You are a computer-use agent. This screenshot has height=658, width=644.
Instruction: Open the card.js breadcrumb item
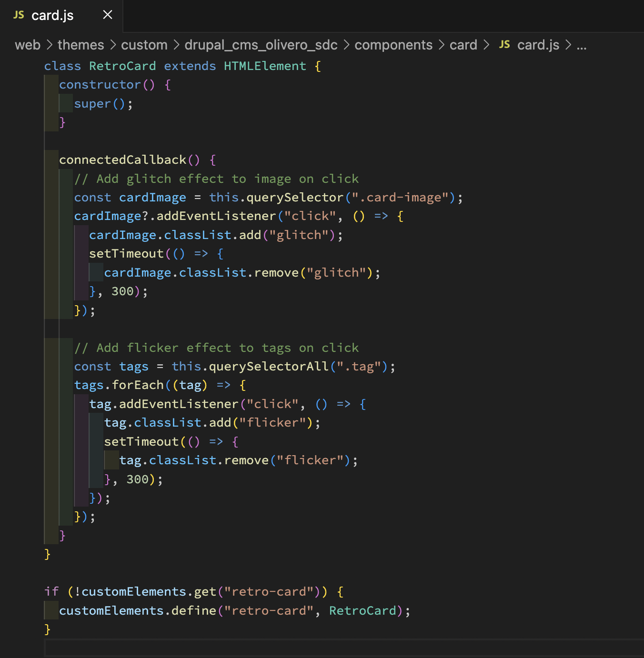click(538, 45)
